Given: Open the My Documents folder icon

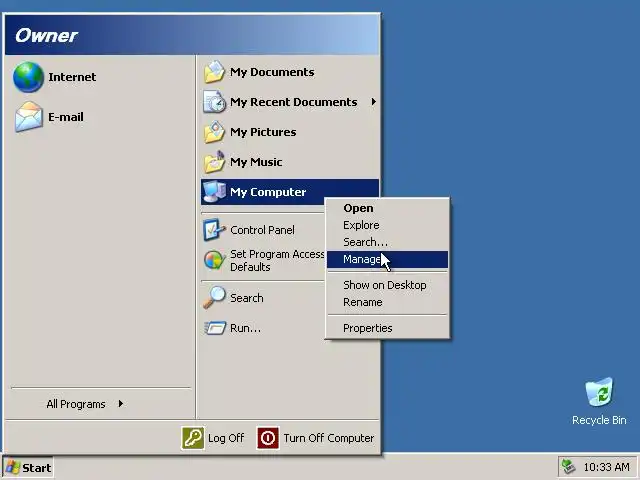Looking at the screenshot, I should 214,72.
